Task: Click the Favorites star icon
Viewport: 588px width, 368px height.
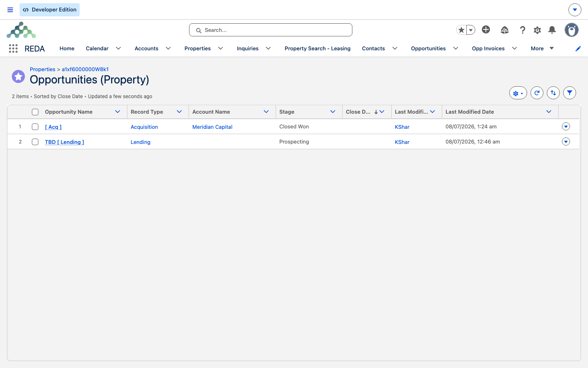Action: (461, 30)
